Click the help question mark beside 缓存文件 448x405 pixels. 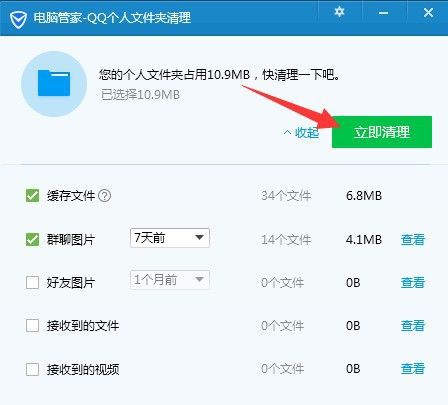105,196
